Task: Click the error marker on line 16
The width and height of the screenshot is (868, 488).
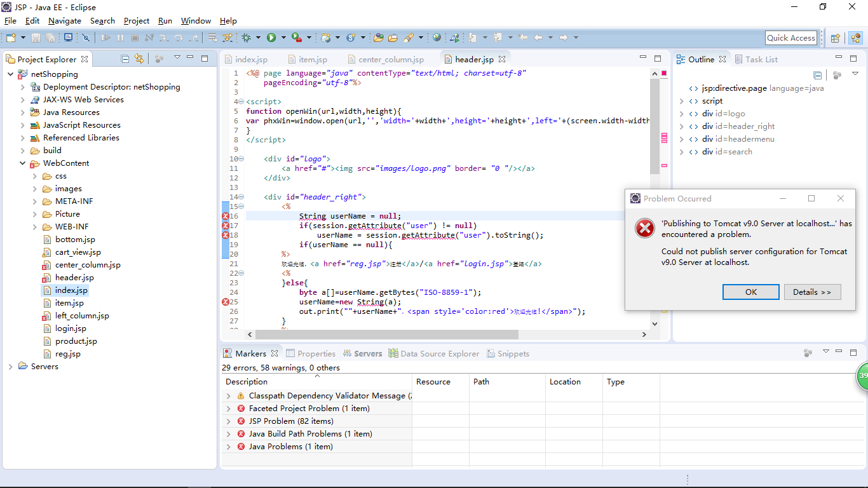Action: (226, 216)
